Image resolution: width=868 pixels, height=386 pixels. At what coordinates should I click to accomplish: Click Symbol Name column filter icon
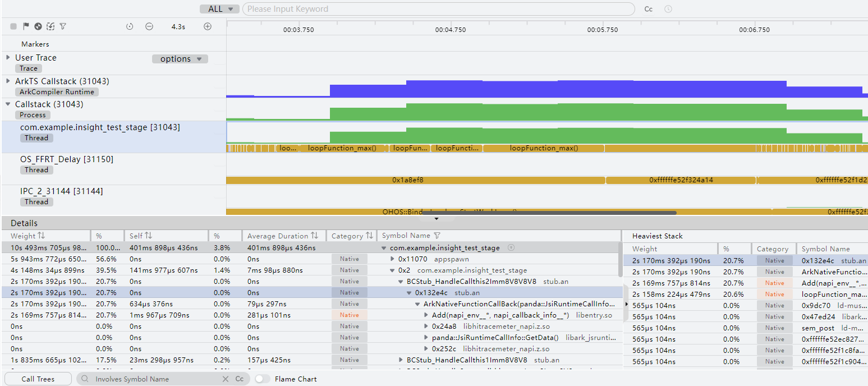click(x=438, y=236)
